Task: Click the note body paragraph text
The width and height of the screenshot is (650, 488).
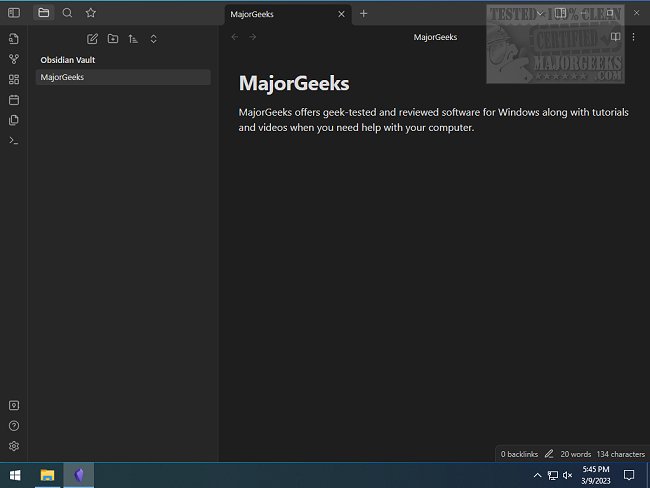Action: (434, 120)
